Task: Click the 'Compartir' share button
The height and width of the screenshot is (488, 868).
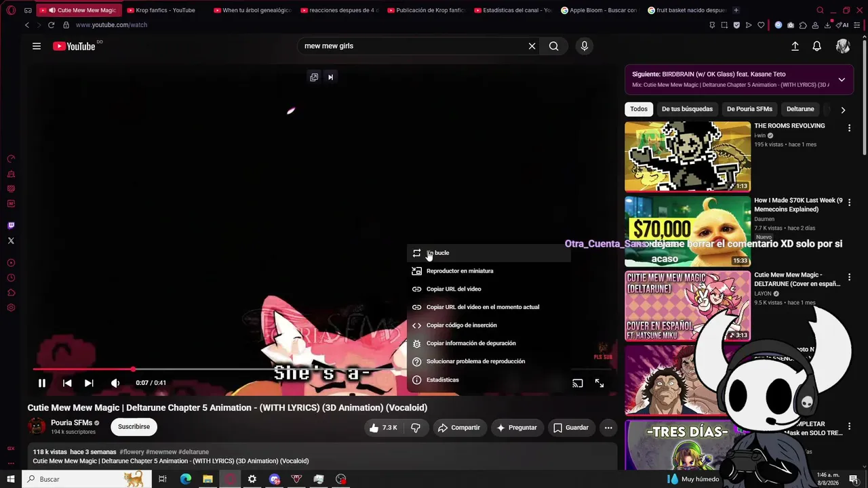Action: 459,428
